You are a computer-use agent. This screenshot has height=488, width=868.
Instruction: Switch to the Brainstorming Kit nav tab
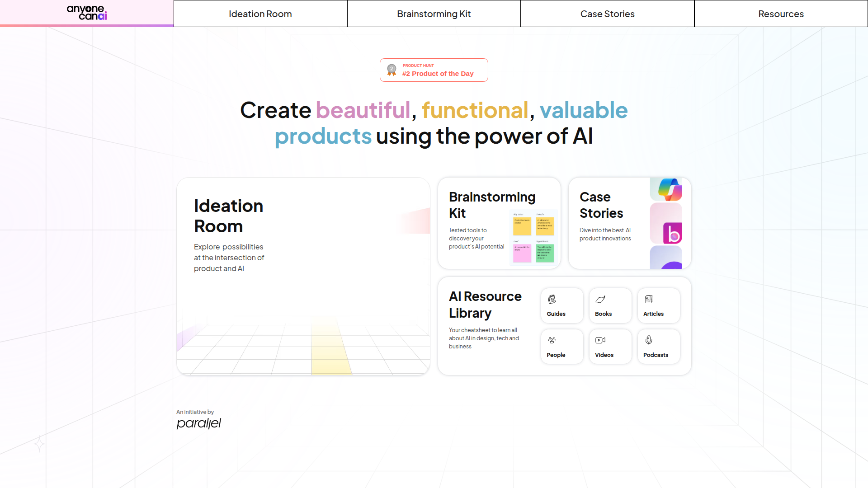[434, 14]
